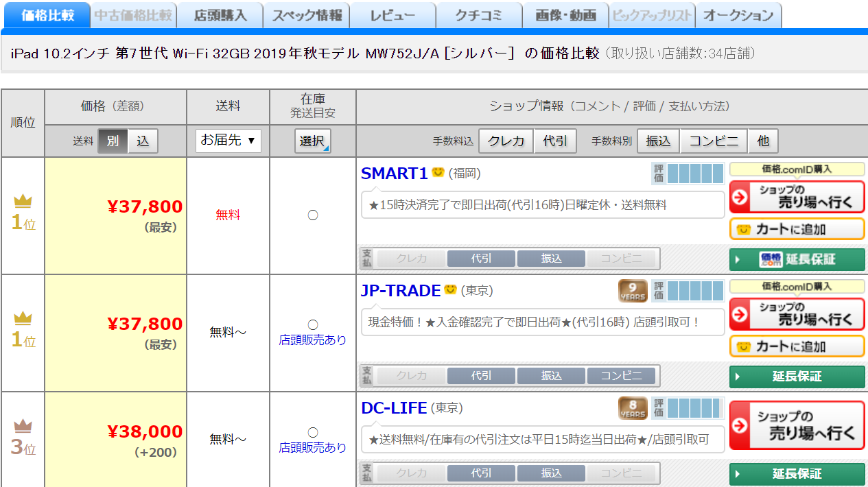868x487 pixels.
Task: Click DC-LIFE 3位 crown icon
Action: [23, 426]
